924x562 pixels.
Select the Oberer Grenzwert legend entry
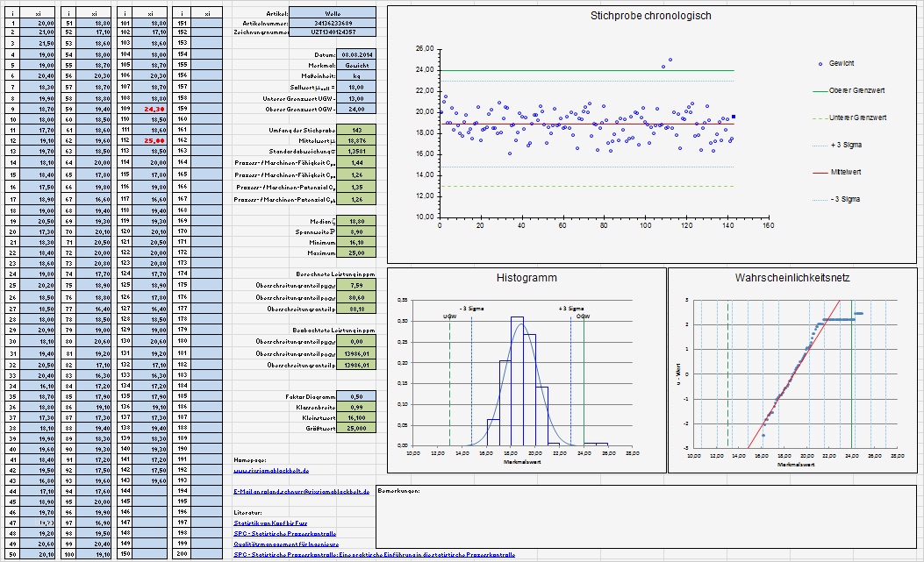[x=856, y=90]
